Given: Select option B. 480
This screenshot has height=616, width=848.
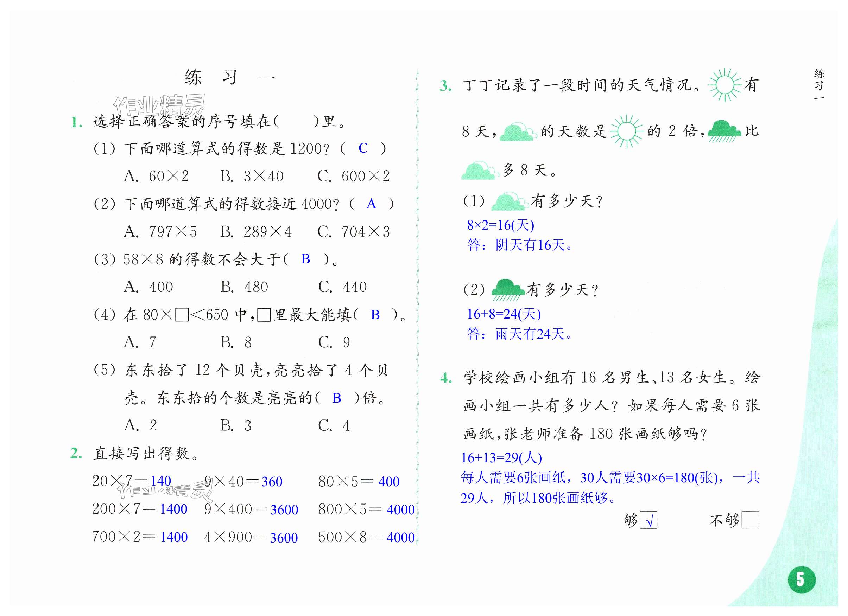Looking at the screenshot, I should coord(244,287).
